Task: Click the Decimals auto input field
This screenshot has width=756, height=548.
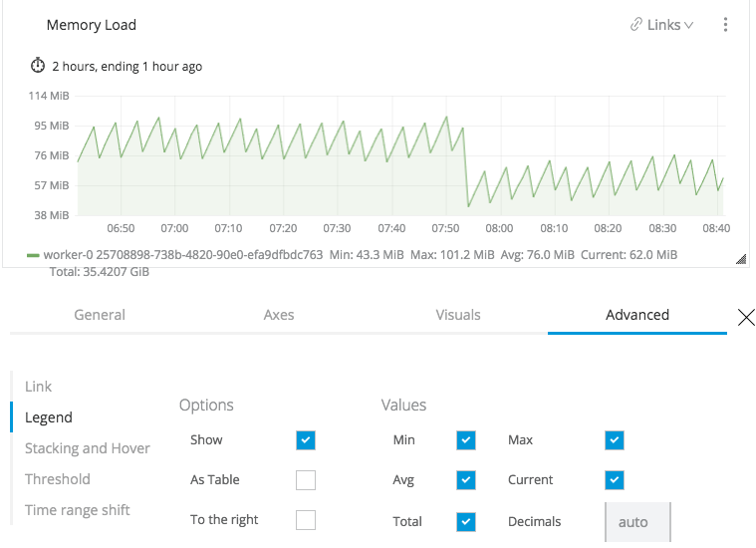Action: (x=637, y=521)
